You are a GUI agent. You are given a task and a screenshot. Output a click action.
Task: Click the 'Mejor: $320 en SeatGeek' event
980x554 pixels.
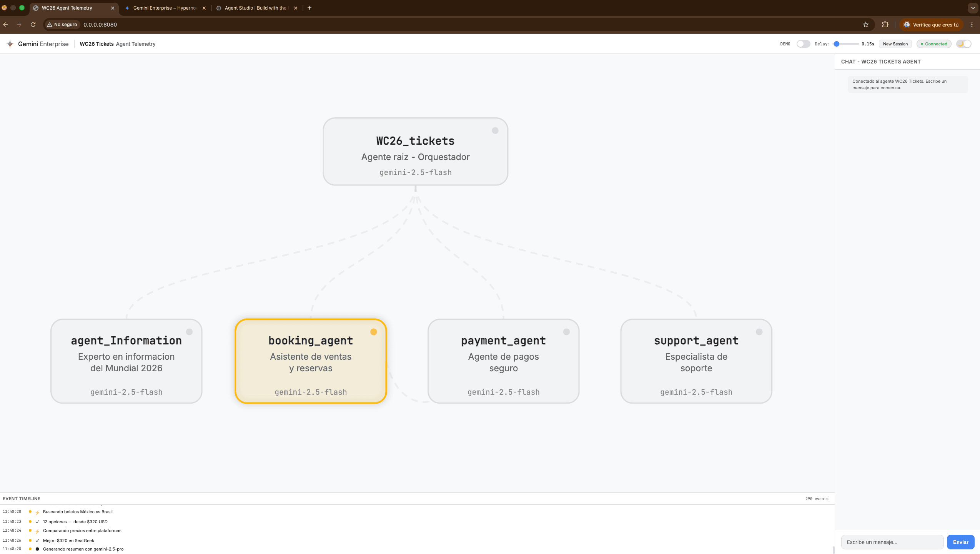[68, 541]
